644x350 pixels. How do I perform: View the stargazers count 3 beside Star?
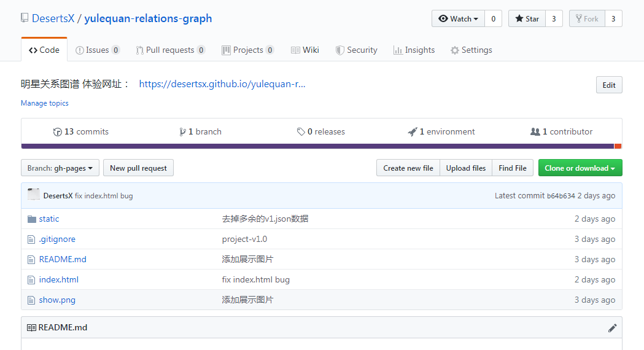tap(554, 18)
